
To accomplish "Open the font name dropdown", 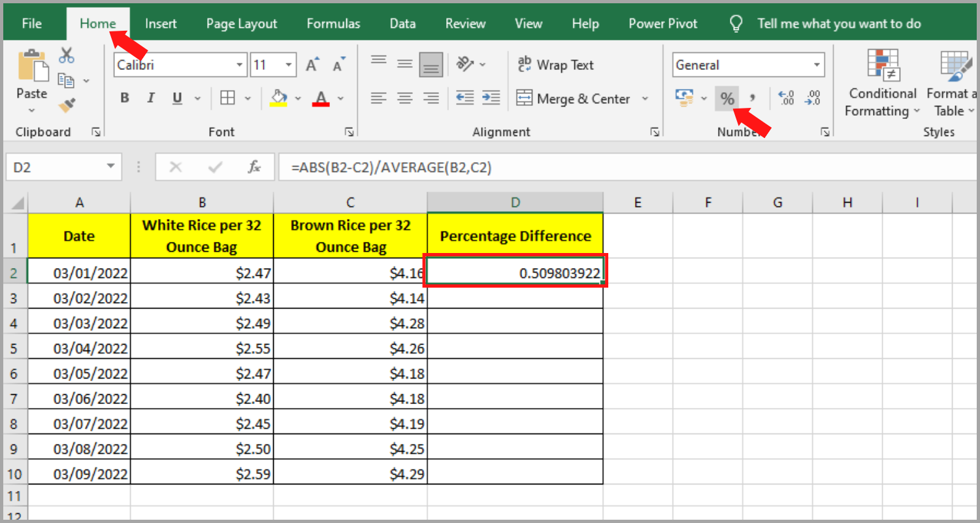I will pos(238,64).
